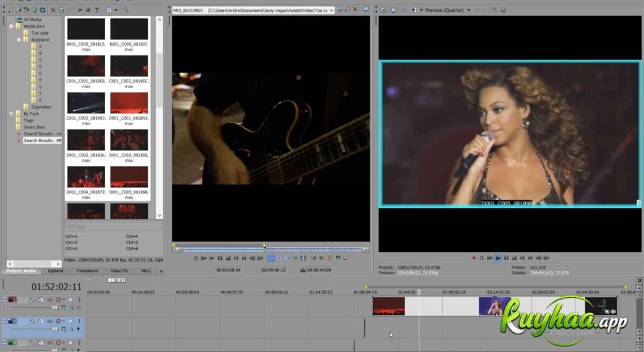Click the trimmer Insert Region (green flags) icon
The height and width of the screenshot is (352, 644).
[x=338, y=258]
